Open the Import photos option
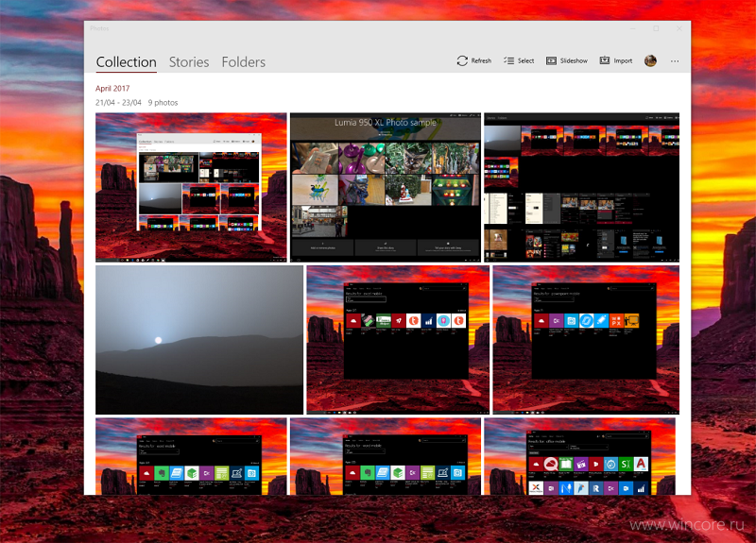Image resolution: width=756 pixels, height=543 pixels. [616, 60]
